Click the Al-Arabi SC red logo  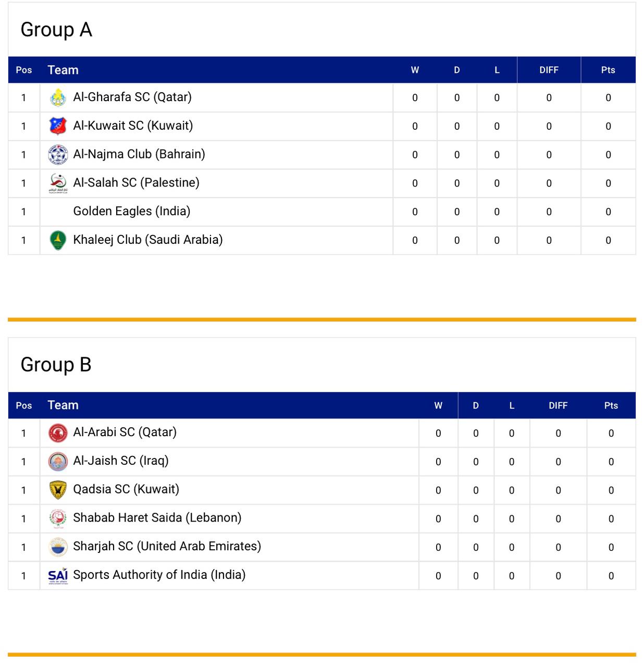58,433
